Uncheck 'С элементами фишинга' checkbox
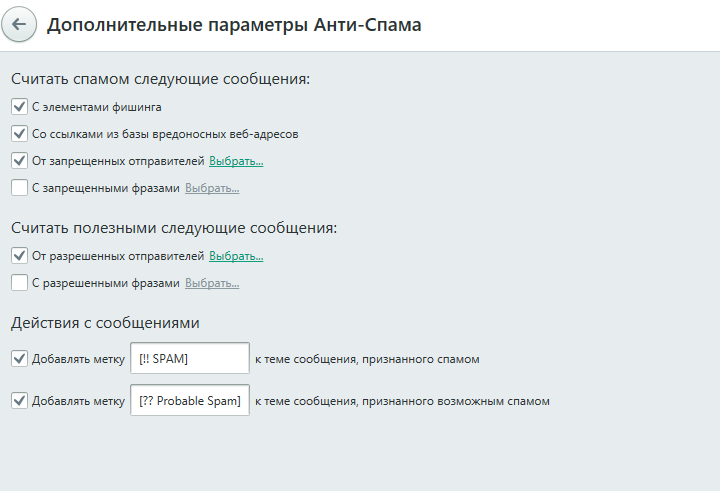The height and width of the screenshot is (491, 720). click(20, 106)
